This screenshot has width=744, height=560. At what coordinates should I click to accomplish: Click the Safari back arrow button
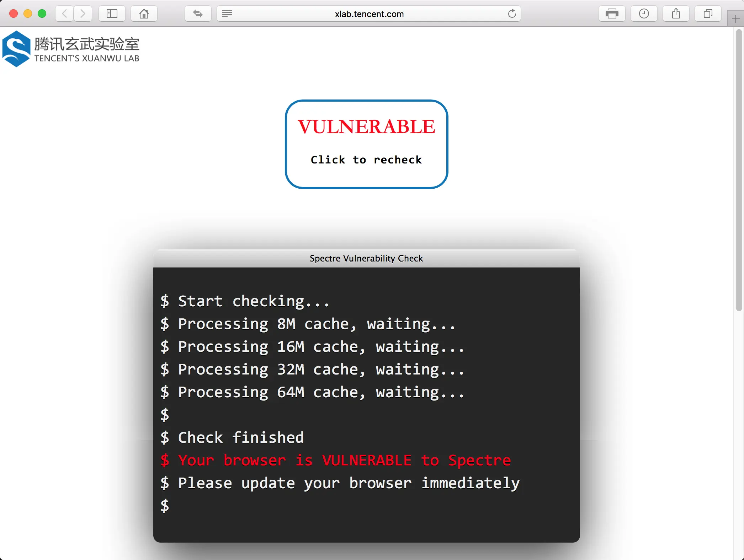[65, 14]
